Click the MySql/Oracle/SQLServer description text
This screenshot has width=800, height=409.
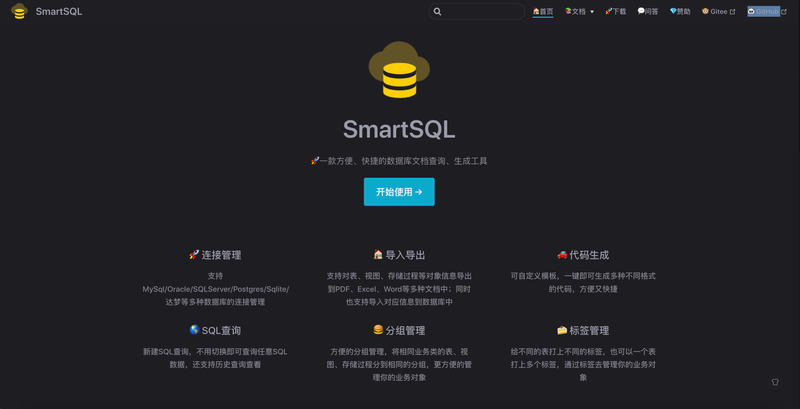(x=215, y=289)
